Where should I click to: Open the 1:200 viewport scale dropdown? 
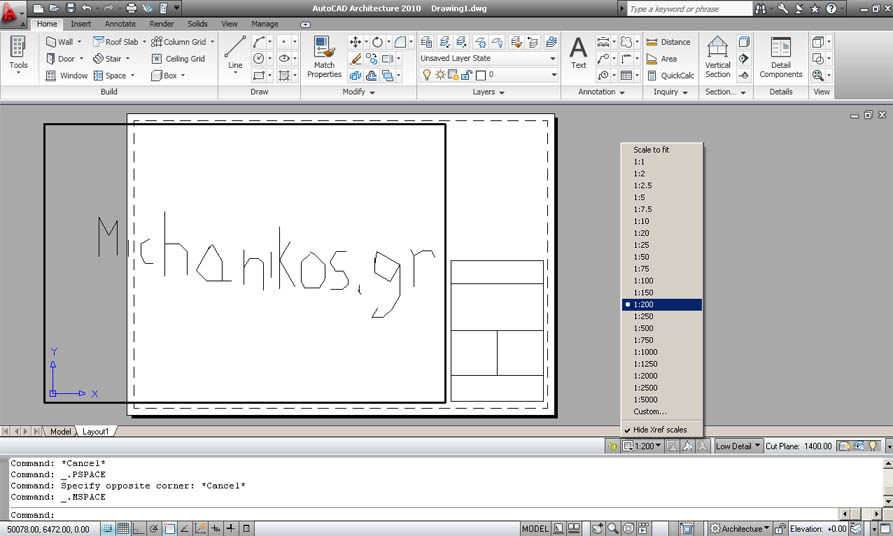(642, 446)
